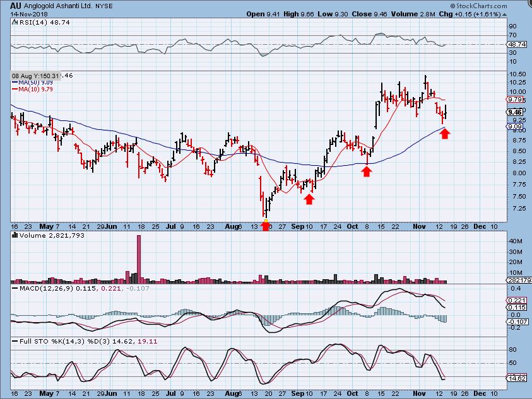
Task: Click the 80 level label on the stochastic axis
Action: click(x=513, y=350)
